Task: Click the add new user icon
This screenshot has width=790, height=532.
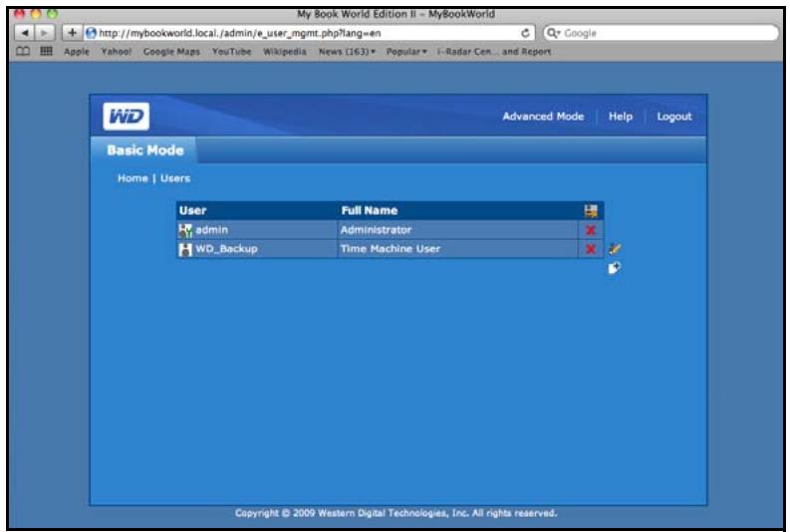Action: [614, 268]
